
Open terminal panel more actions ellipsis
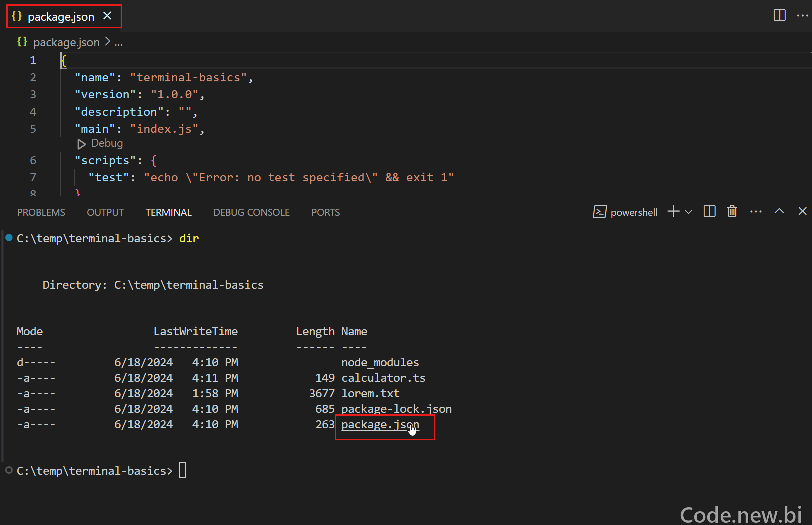pyautogui.click(x=756, y=212)
